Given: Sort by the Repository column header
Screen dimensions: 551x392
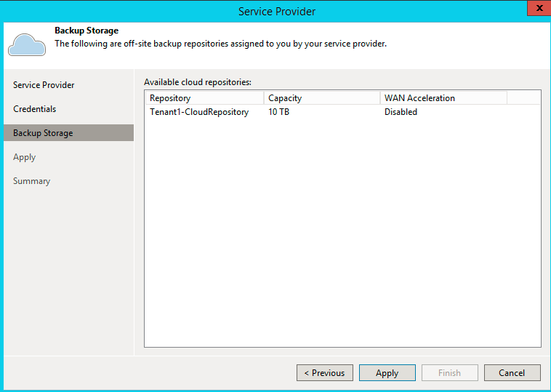Looking at the screenshot, I should 204,98.
